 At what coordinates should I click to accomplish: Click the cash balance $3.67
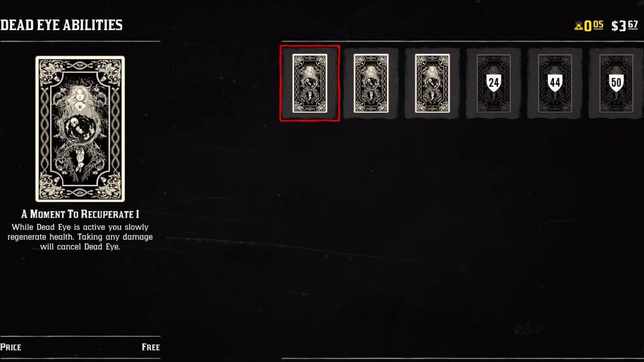click(x=624, y=26)
